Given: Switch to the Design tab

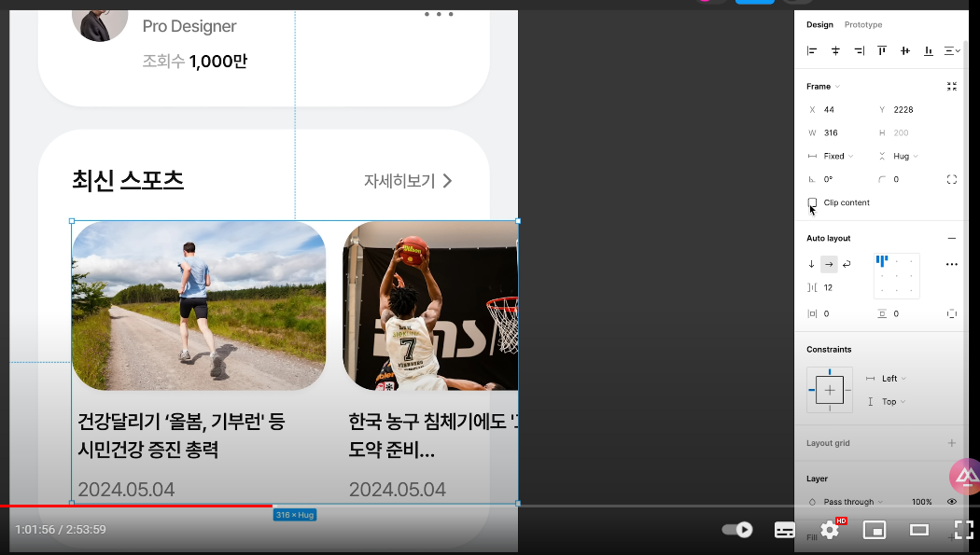Looking at the screenshot, I should pyautogui.click(x=819, y=25).
